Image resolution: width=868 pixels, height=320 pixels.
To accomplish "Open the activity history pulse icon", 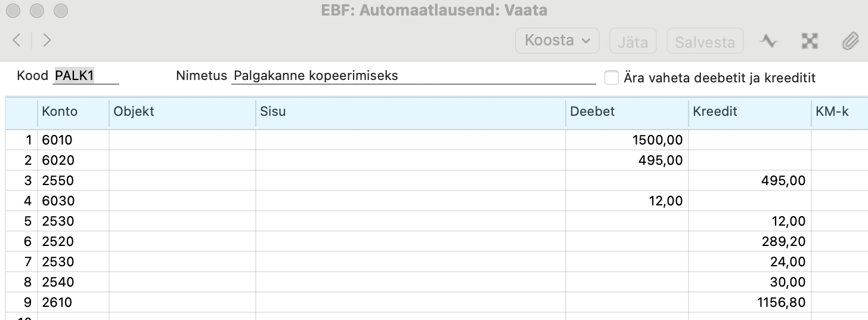I will pos(769,41).
